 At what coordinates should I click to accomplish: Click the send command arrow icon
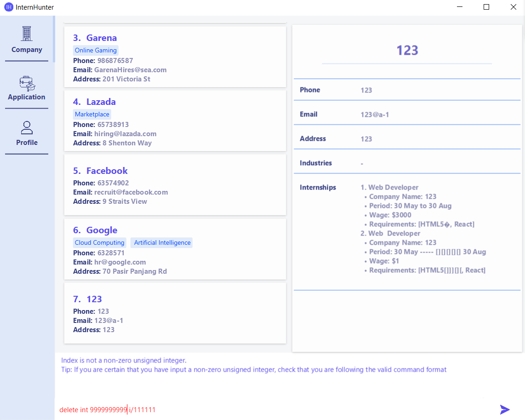505,409
